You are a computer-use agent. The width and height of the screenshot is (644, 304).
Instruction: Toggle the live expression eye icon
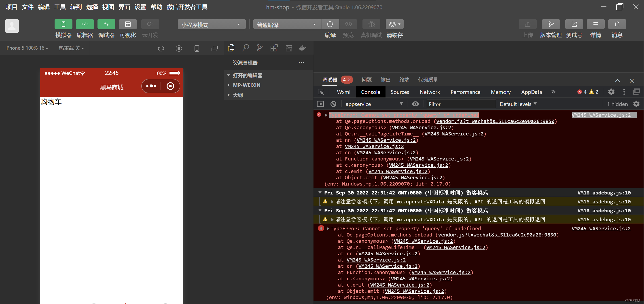pyautogui.click(x=415, y=104)
